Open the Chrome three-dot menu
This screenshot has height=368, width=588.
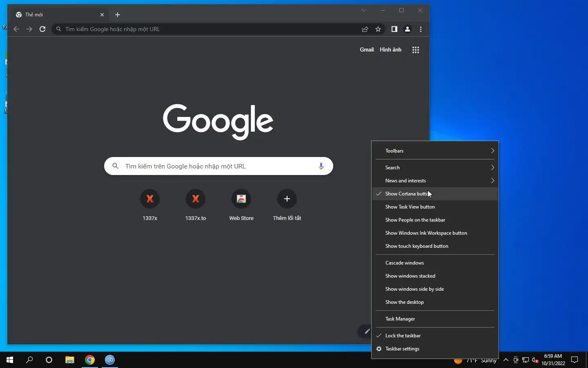click(x=421, y=29)
